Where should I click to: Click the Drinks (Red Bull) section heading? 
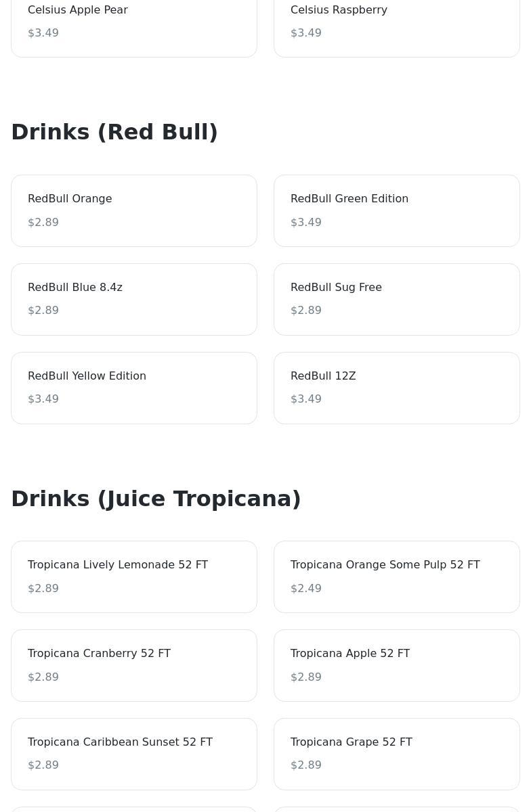[x=114, y=132]
